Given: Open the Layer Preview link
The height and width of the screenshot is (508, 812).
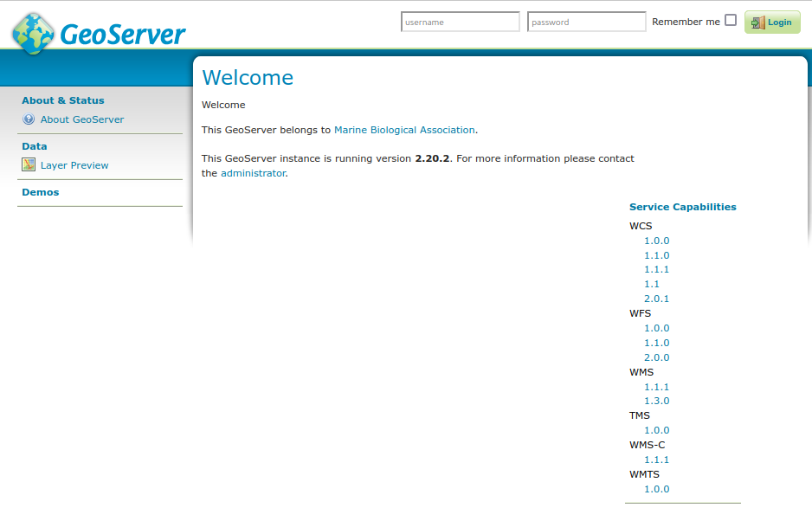Looking at the screenshot, I should [74, 165].
